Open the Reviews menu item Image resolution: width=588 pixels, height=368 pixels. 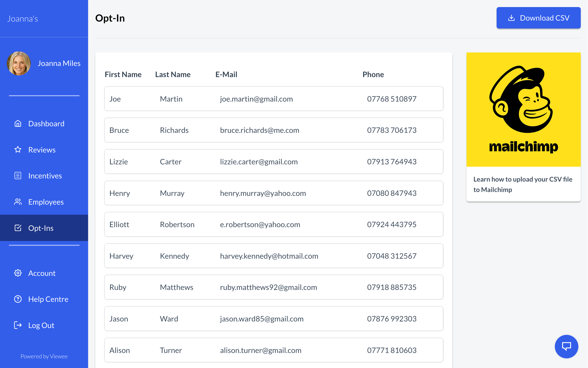pos(42,150)
